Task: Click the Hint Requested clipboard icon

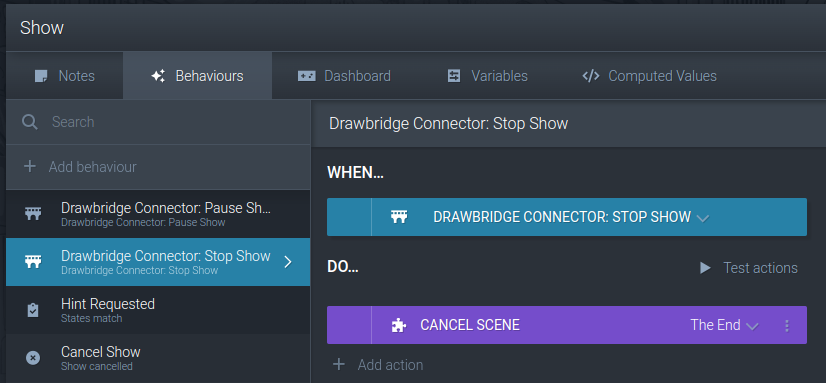Action: click(33, 310)
